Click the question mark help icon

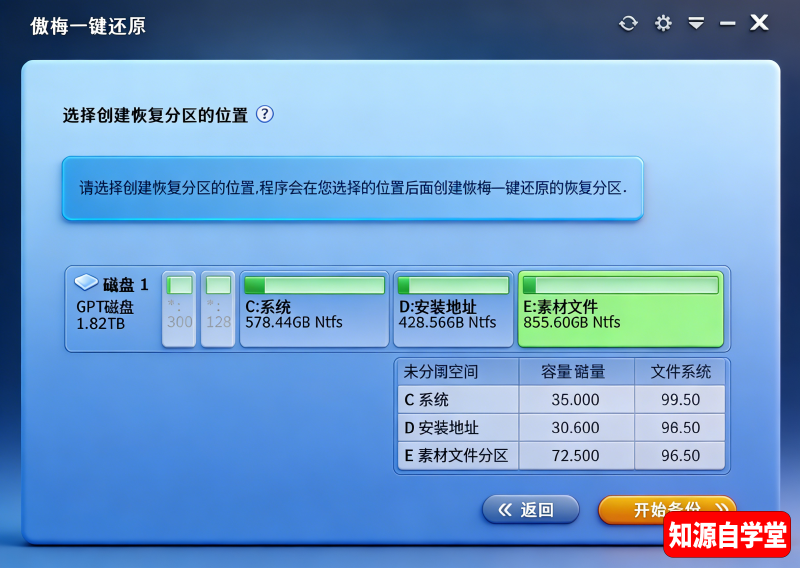pyautogui.click(x=264, y=114)
